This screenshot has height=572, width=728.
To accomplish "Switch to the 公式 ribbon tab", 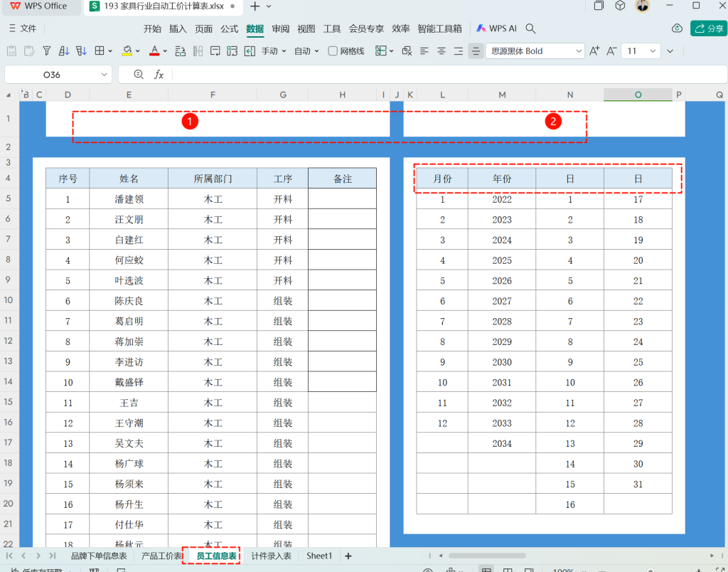I will 230,28.
